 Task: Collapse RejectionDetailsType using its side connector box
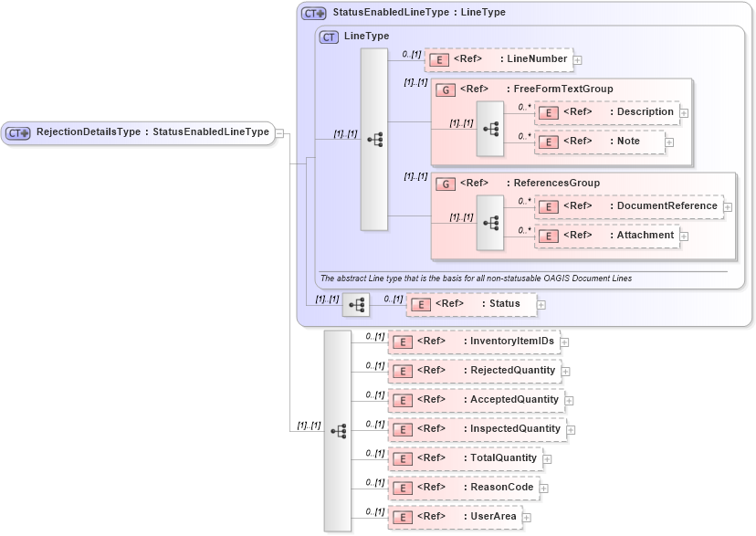(278, 132)
